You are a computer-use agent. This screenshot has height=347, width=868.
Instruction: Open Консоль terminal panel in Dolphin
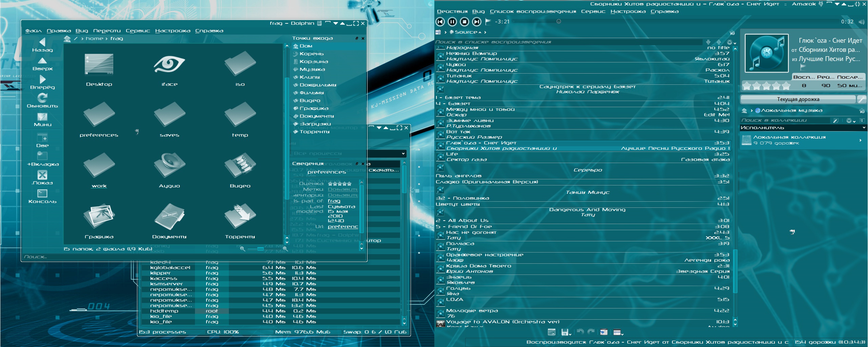pos(42,197)
